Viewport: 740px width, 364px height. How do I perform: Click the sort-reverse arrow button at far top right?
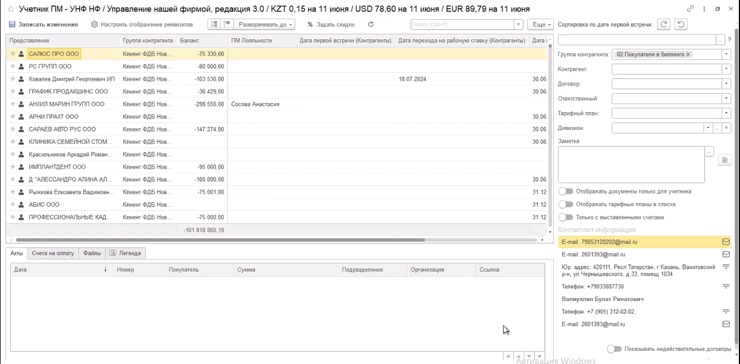point(680,24)
